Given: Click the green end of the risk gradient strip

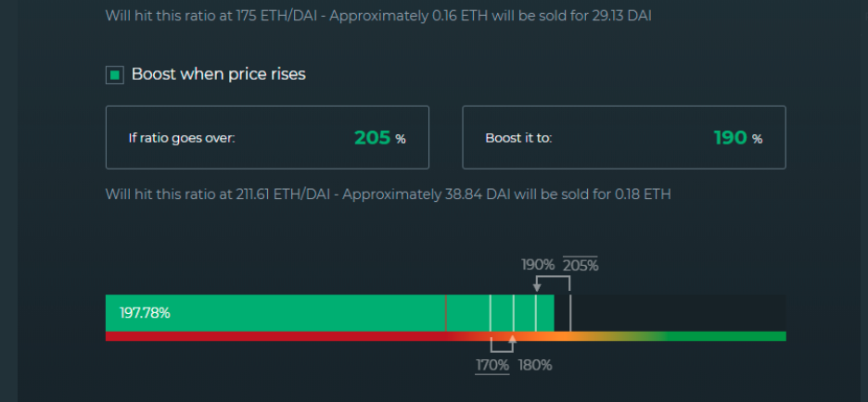Looking at the screenshot, I should coord(725,336).
